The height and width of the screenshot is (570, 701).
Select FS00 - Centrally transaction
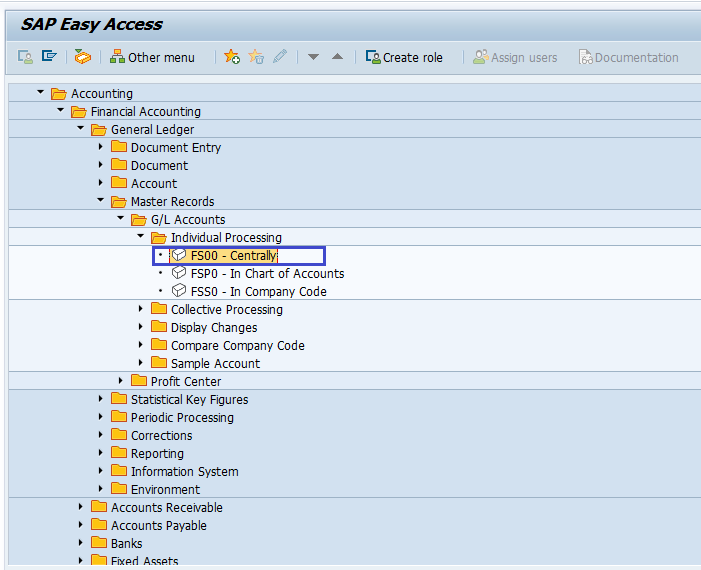234,256
